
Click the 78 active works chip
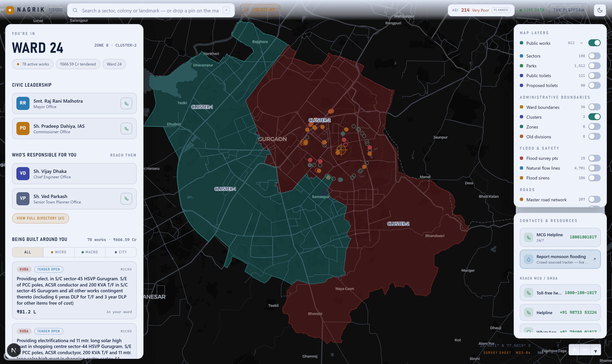pyautogui.click(x=33, y=64)
